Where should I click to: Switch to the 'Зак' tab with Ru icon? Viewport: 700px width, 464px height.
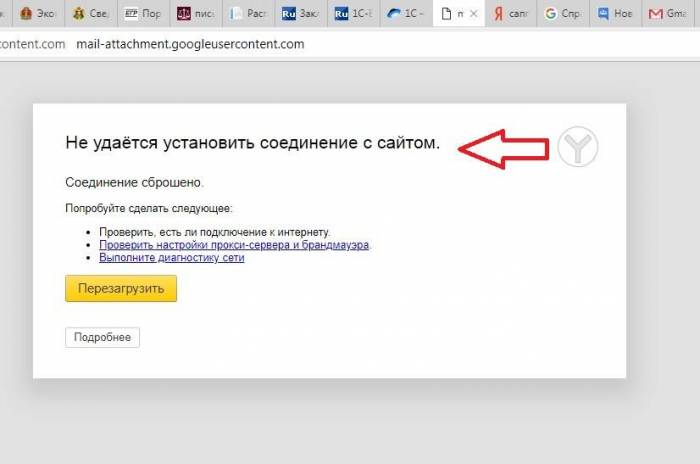tap(300, 14)
